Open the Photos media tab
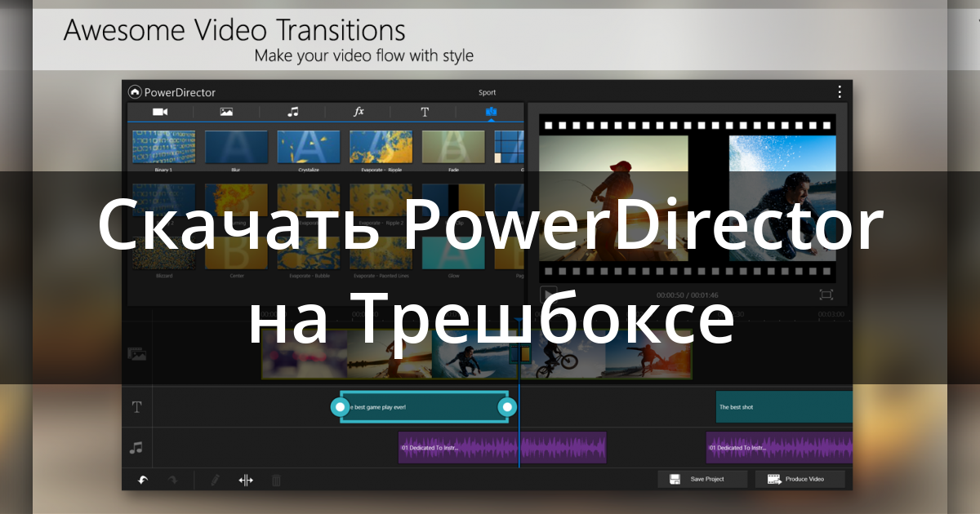This screenshot has width=980, height=514. pyautogui.click(x=226, y=112)
